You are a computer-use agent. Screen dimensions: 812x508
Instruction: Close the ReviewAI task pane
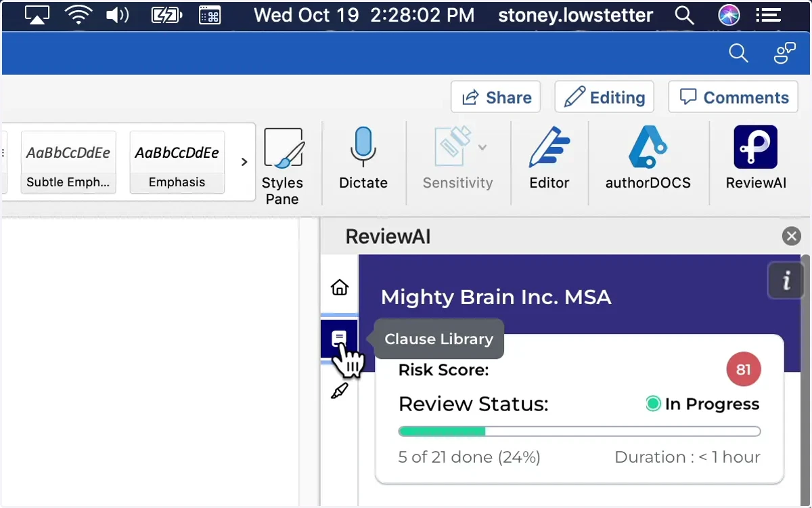[x=791, y=236]
